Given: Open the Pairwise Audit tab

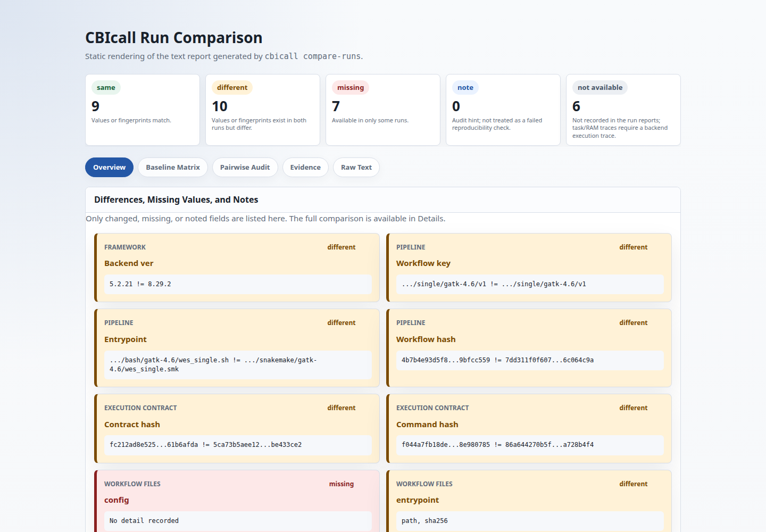Looking at the screenshot, I should click(245, 167).
